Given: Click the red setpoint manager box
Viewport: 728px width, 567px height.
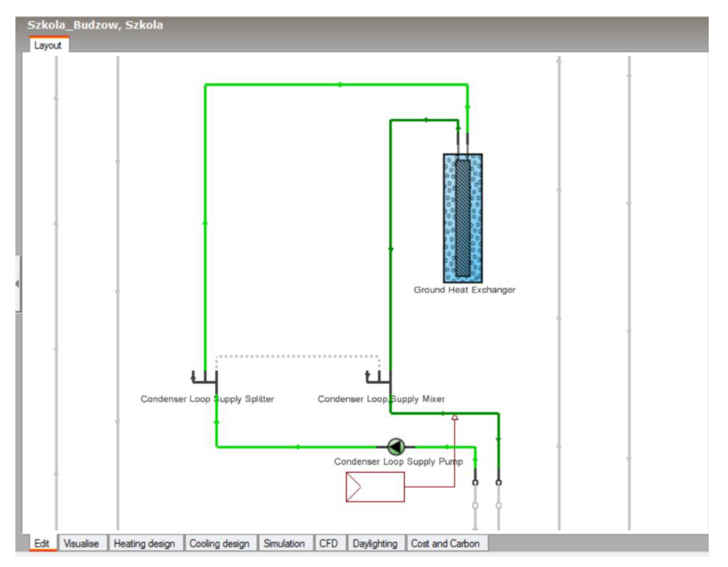Looking at the screenshot, I should tap(375, 487).
